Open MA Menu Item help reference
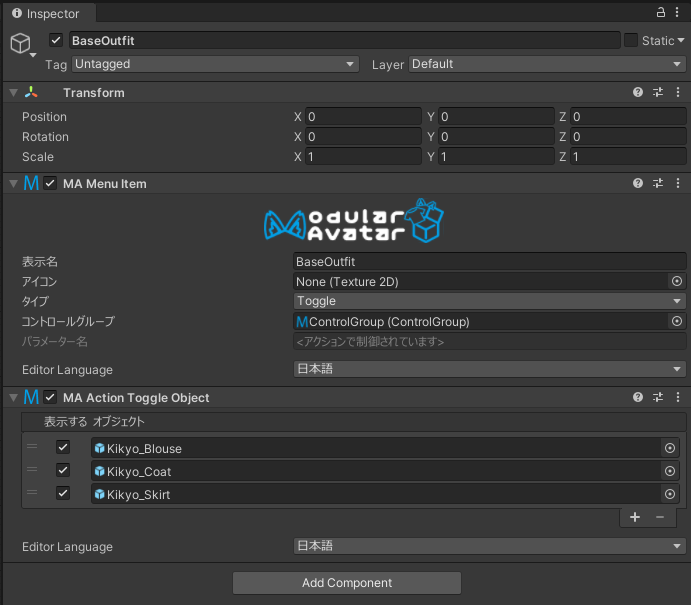 coord(638,183)
